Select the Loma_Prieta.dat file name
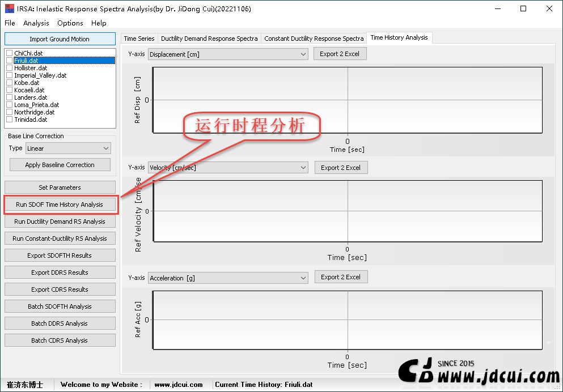563x392 pixels. pyautogui.click(x=37, y=105)
